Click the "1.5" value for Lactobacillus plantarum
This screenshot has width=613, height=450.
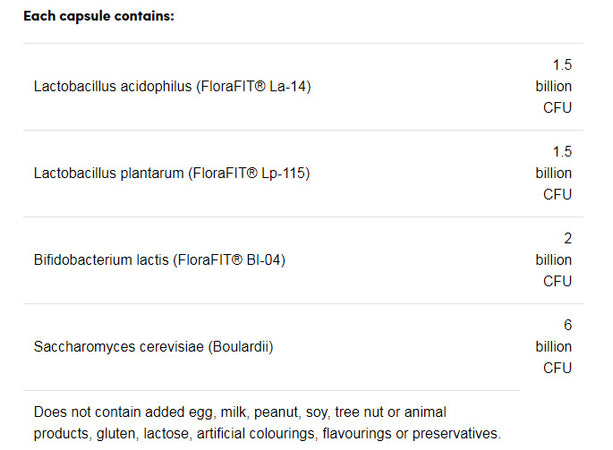pos(562,152)
